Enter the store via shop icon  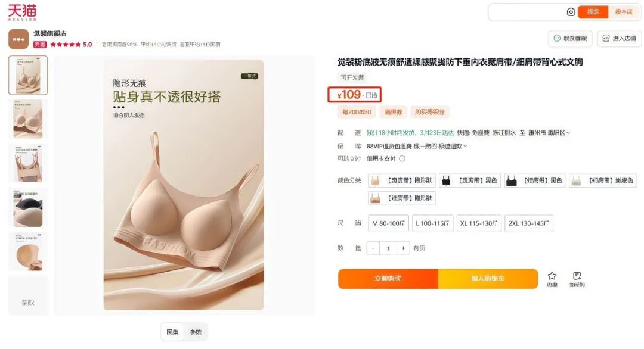tap(620, 39)
